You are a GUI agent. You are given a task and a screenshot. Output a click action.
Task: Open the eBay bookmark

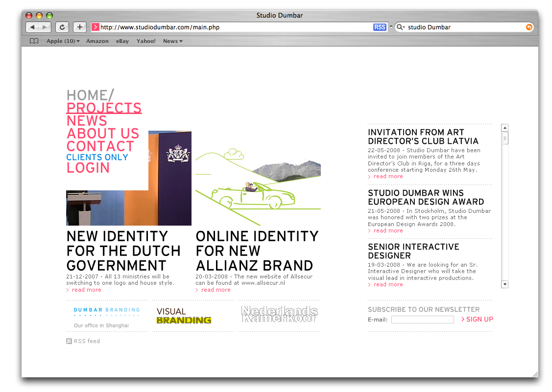tap(122, 41)
